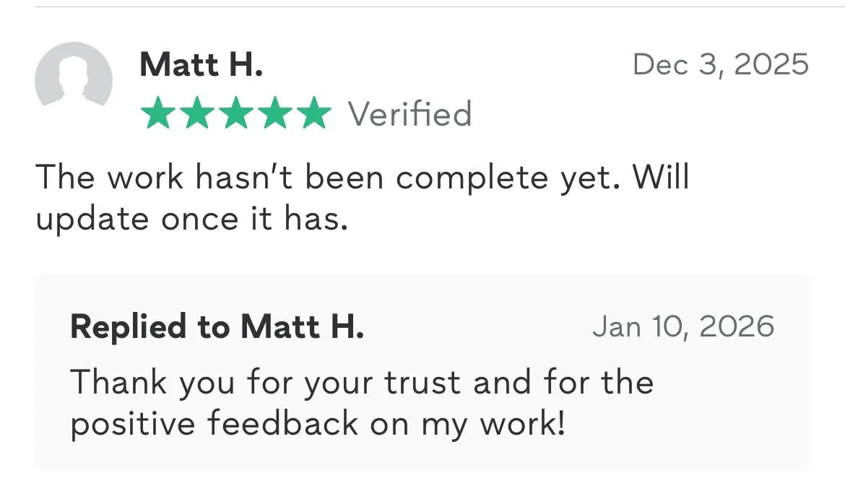Open reviewer name Matt H. at top
845x504 pixels.
tap(201, 64)
